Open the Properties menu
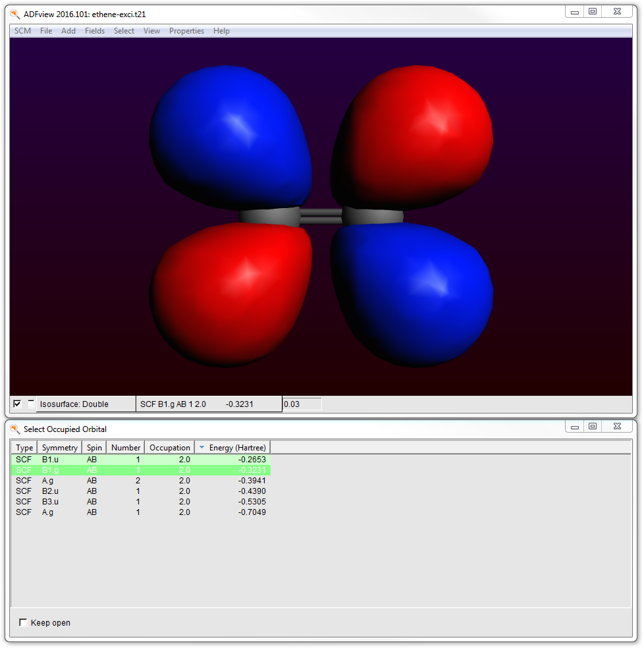The width and height of the screenshot is (644, 648). [x=186, y=31]
